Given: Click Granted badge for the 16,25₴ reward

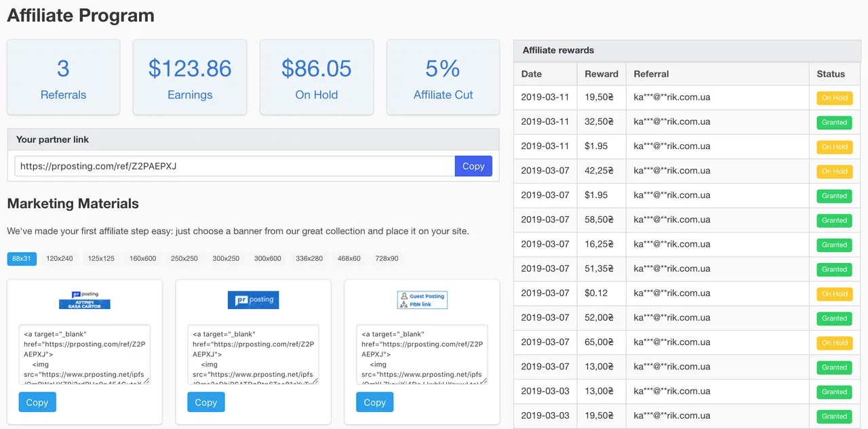Looking at the screenshot, I should tap(835, 244).
